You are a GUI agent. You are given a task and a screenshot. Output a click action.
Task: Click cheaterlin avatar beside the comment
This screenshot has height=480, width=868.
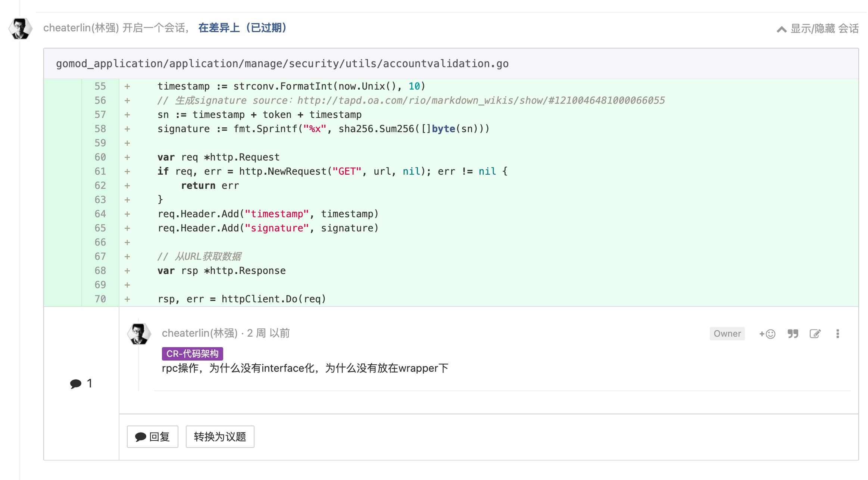click(139, 334)
